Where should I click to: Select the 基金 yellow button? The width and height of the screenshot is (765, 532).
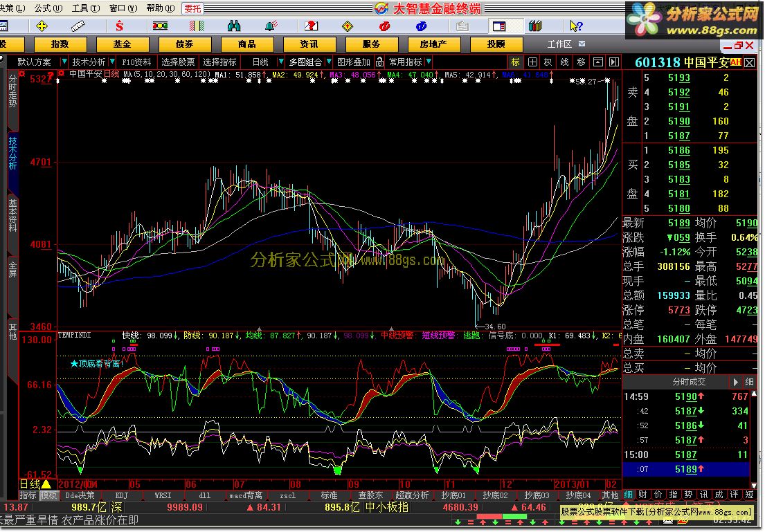(x=122, y=44)
